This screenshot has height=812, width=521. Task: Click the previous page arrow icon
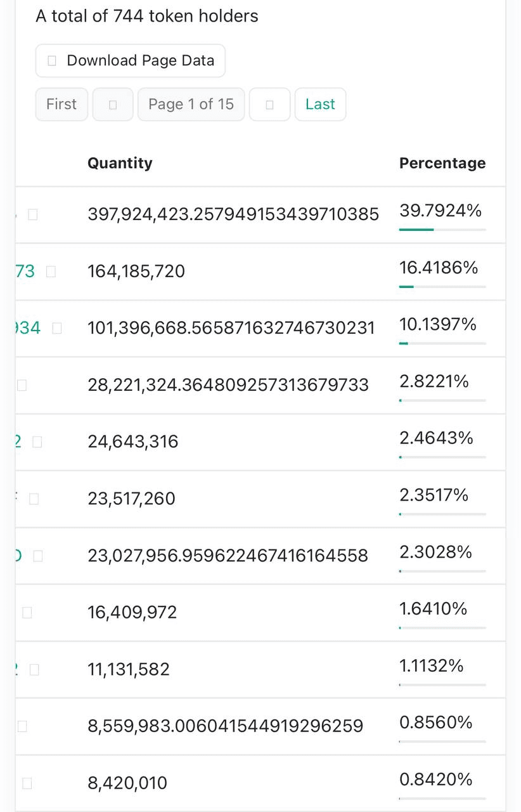pyautogui.click(x=113, y=105)
